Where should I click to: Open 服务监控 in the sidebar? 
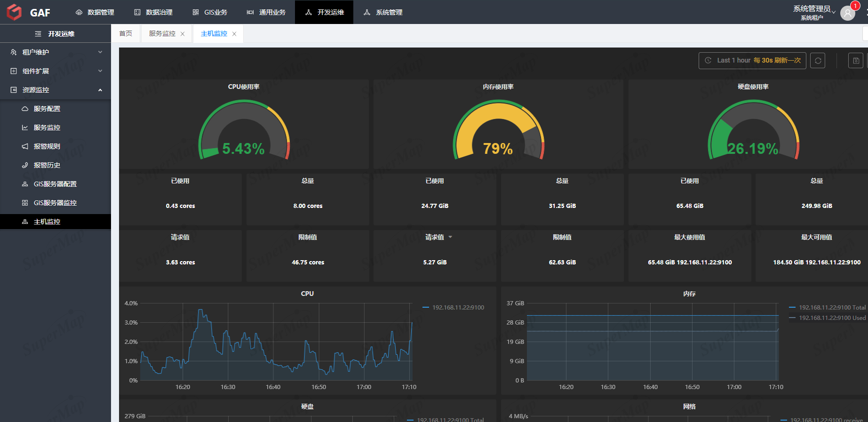(56, 127)
